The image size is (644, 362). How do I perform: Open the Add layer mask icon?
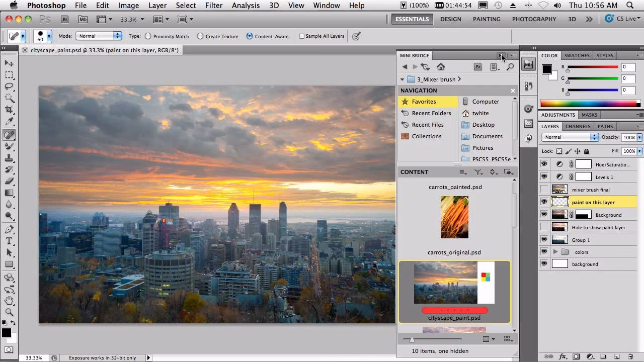click(576, 356)
